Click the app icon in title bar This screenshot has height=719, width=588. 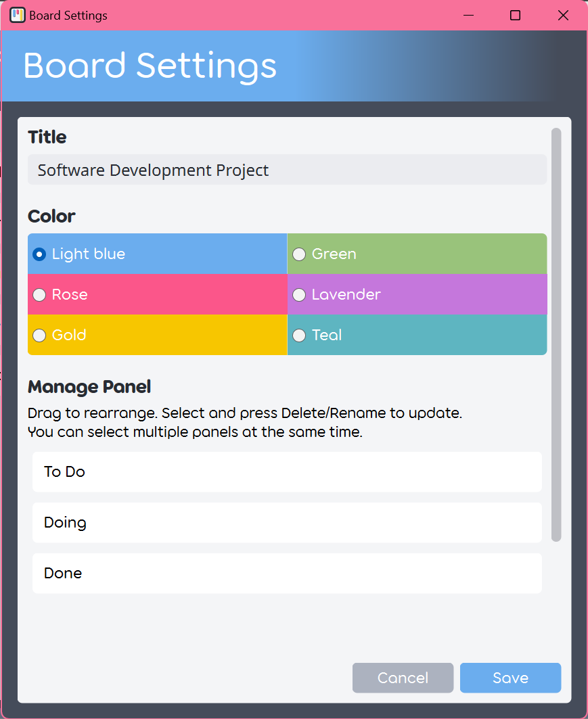point(18,15)
